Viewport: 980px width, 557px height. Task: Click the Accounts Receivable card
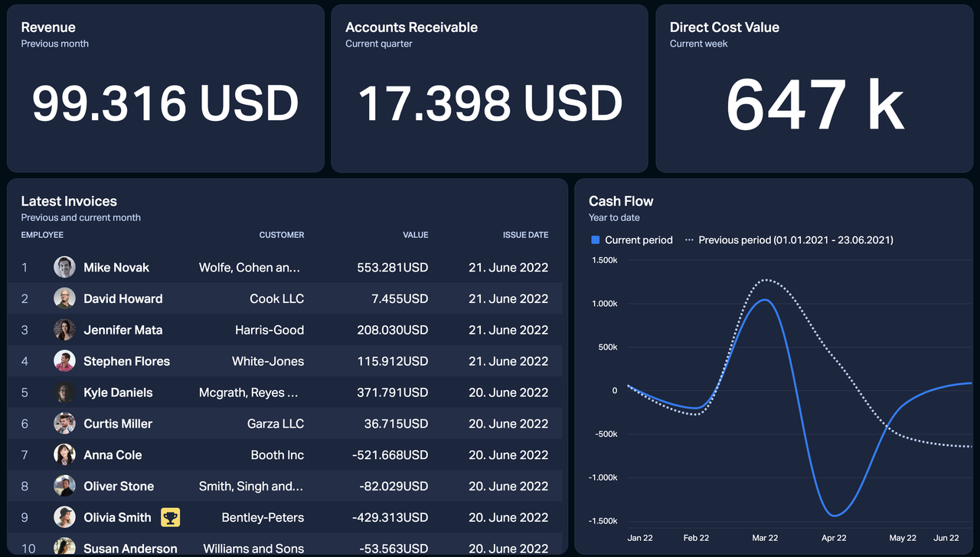click(489, 88)
